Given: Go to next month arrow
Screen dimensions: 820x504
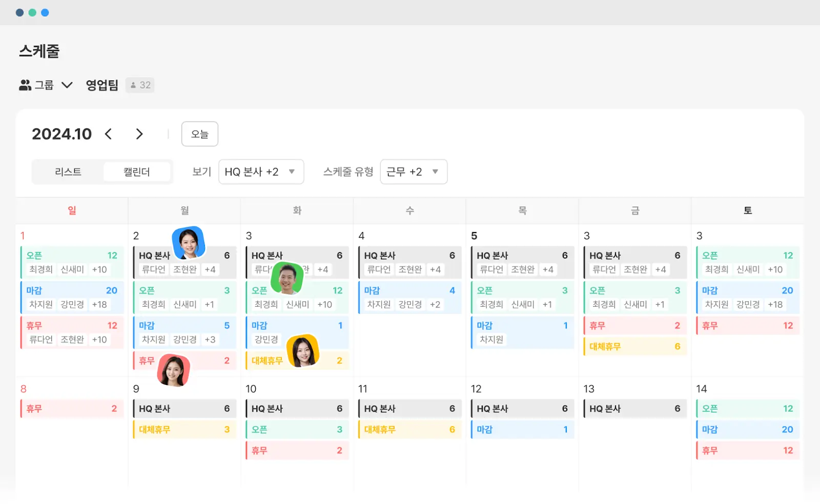Looking at the screenshot, I should pos(139,134).
